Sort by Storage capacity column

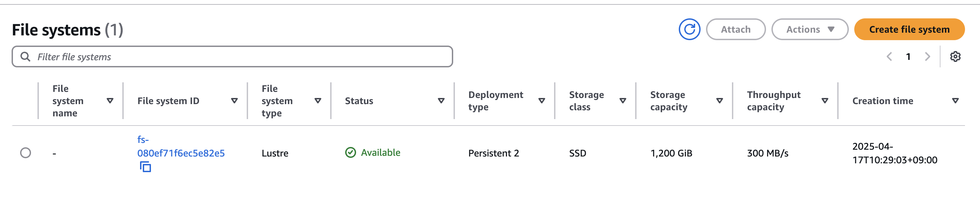tap(719, 101)
